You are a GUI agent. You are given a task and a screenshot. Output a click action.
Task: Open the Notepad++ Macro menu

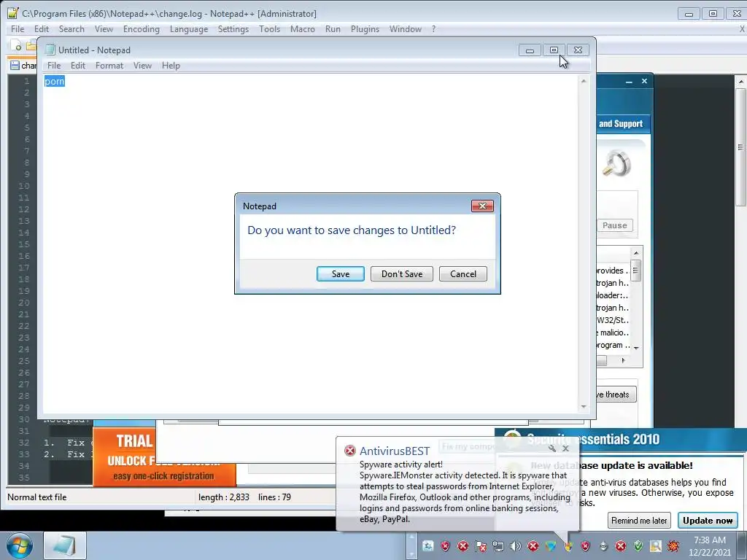click(303, 29)
